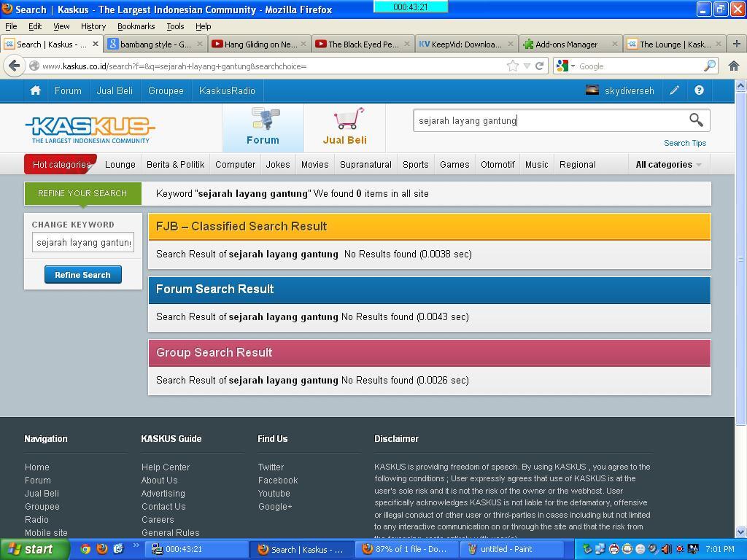
Task: Open the Lounge category
Action: [x=120, y=164]
